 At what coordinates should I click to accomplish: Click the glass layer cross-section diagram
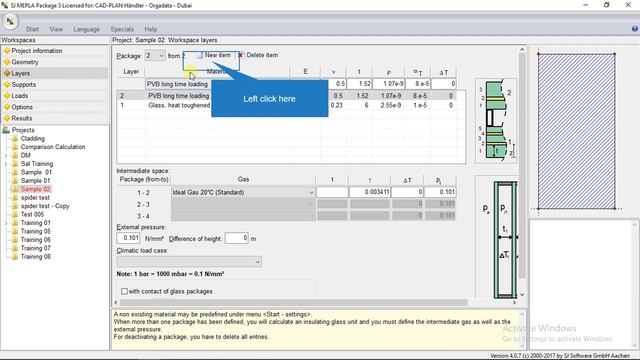coord(496,120)
